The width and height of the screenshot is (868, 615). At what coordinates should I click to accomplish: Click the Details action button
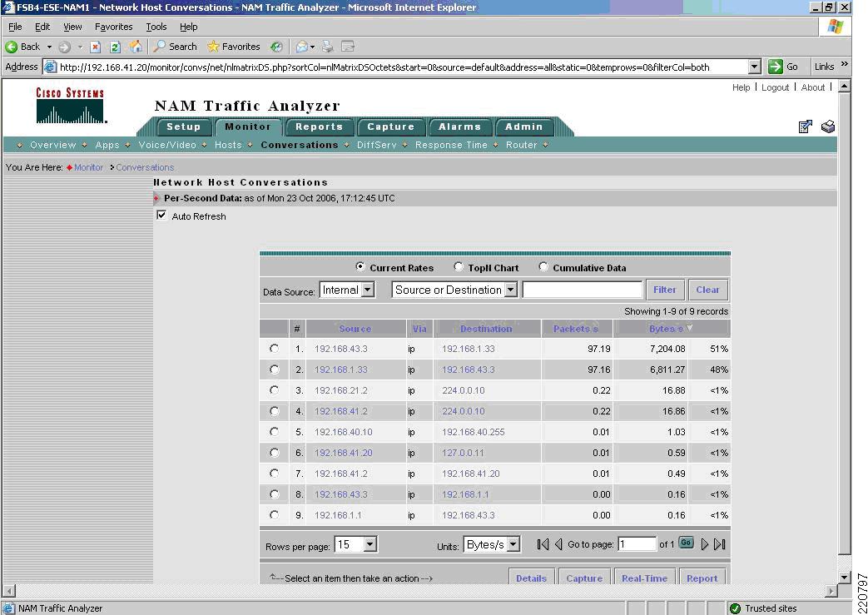click(532, 578)
